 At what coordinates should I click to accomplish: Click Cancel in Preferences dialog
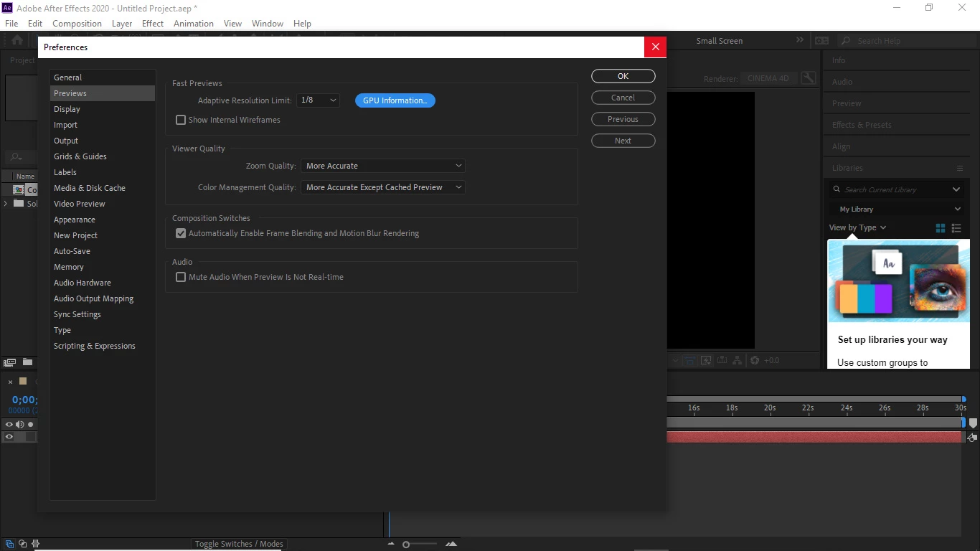pos(623,98)
